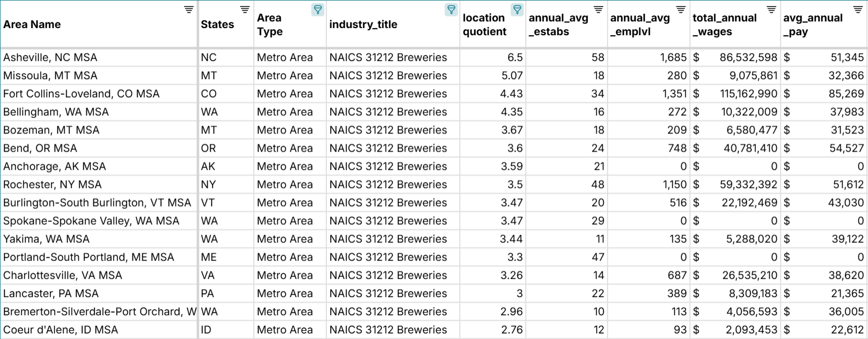Viewport: 868px width, 339px height.
Task: Click the industry_title header text
Action: pyautogui.click(x=363, y=25)
